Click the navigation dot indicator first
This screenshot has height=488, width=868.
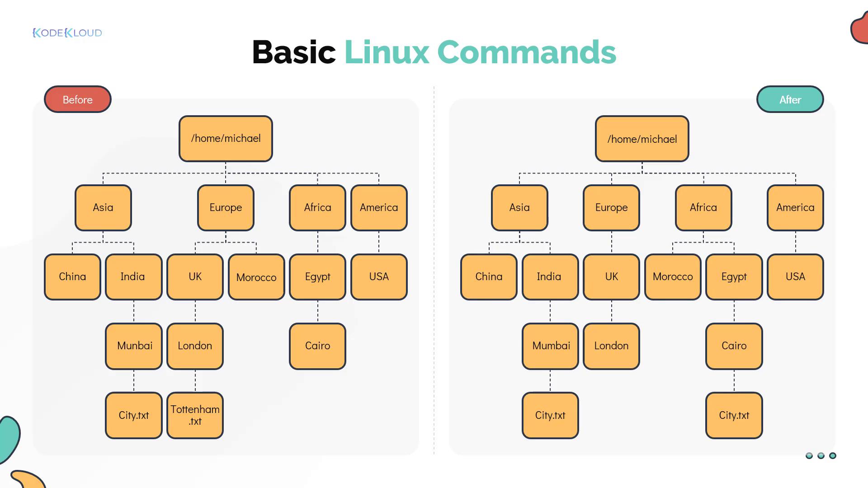pyautogui.click(x=810, y=456)
